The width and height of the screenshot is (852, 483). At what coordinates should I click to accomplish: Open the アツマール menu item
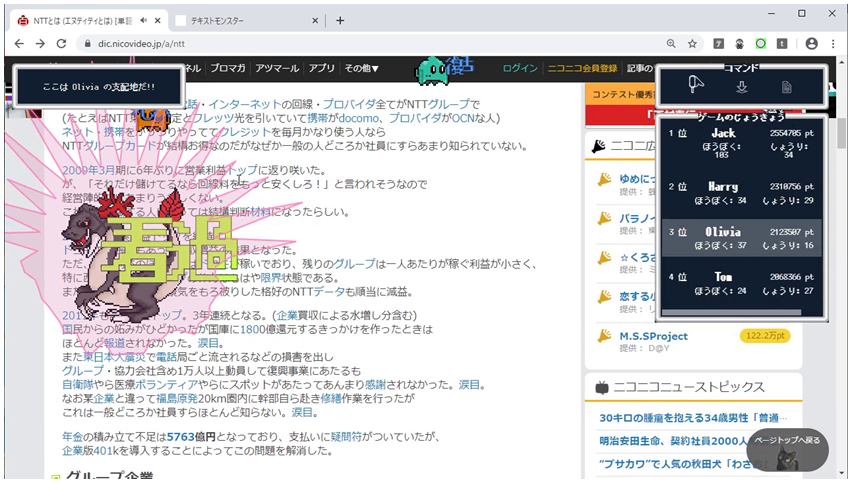tap(277, 68)
